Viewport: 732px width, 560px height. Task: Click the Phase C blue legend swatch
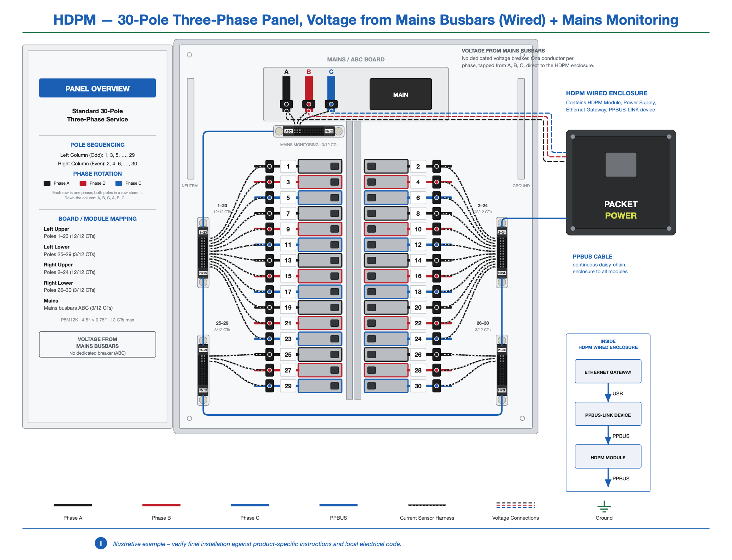pyautogui.click(x=119, y=183)
